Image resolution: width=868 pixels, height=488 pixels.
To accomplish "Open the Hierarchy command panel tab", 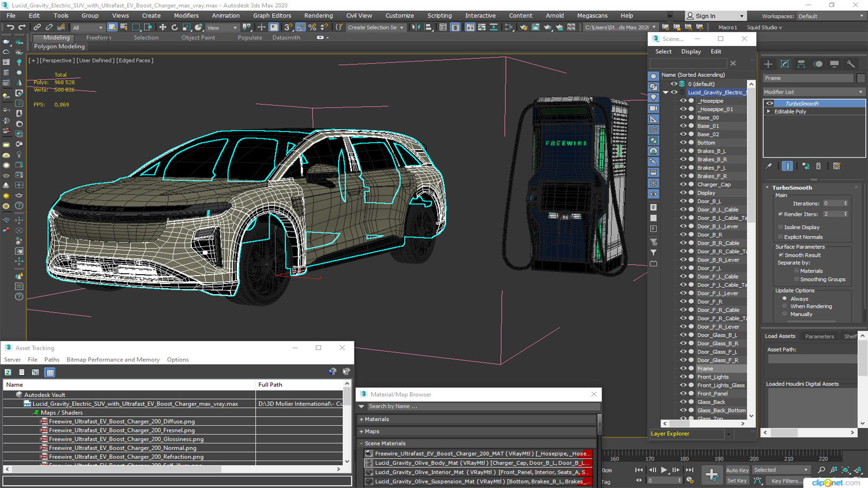I will point(801,64).
